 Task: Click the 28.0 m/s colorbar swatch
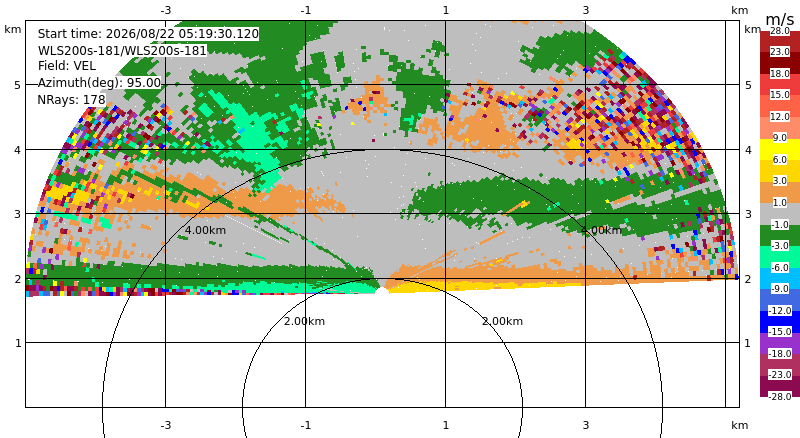click(x=780, y=42)
